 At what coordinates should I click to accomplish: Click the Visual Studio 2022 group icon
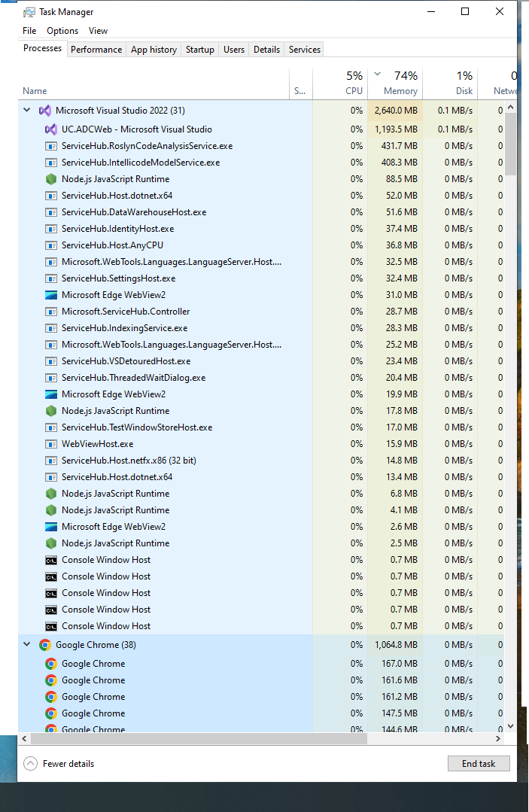45,111
